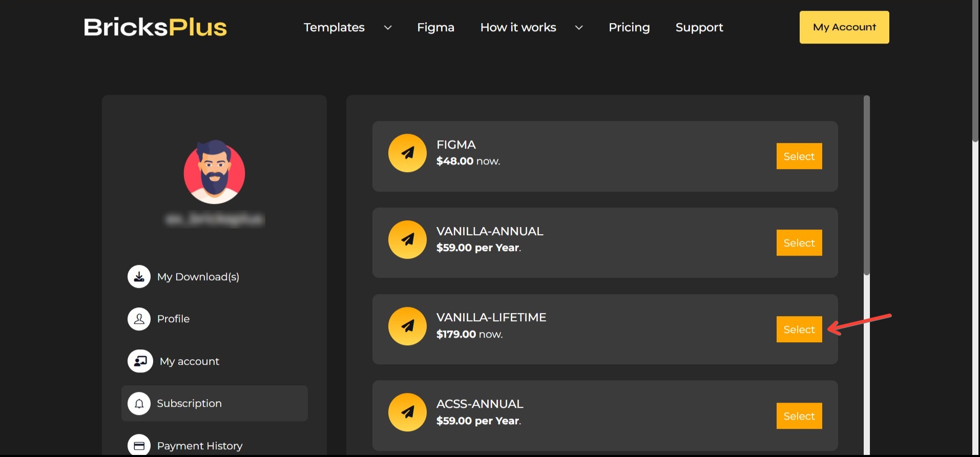Click the $48.00 now price text
Viewport: 980px width, 457px height.
(468, 161)
